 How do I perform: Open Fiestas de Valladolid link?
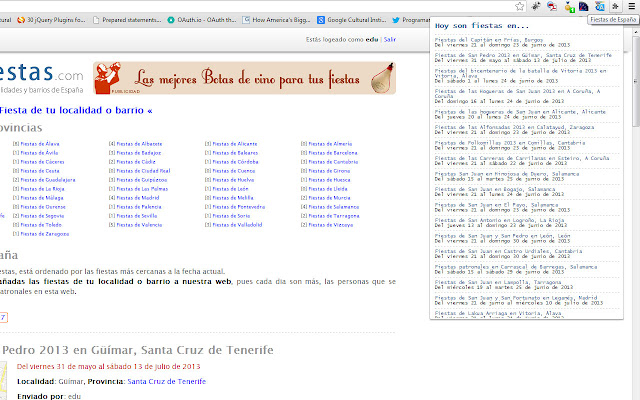(x=237, y=225)
